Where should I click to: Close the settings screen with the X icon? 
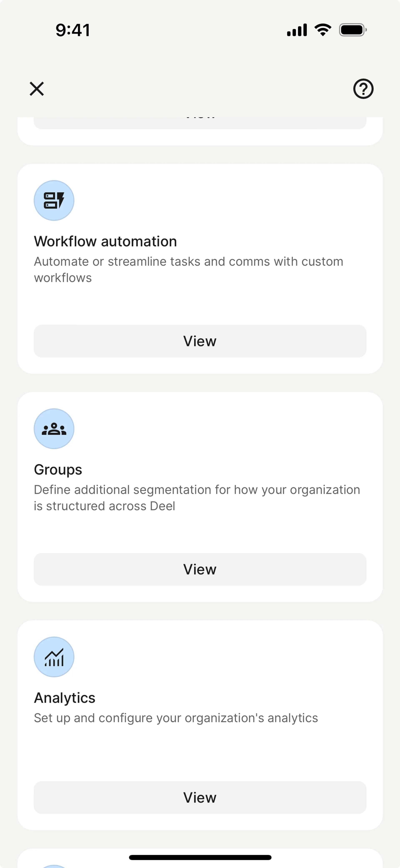[x=37, y=89]
